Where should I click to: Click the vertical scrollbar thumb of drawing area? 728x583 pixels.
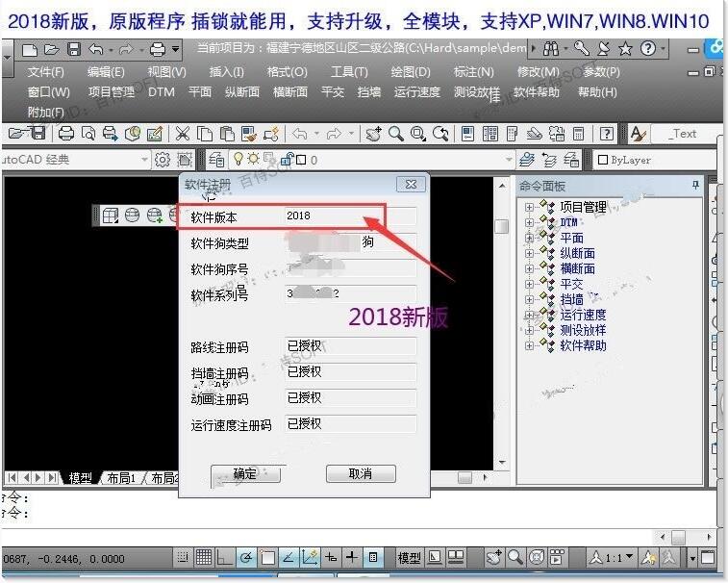coord(502,226)
